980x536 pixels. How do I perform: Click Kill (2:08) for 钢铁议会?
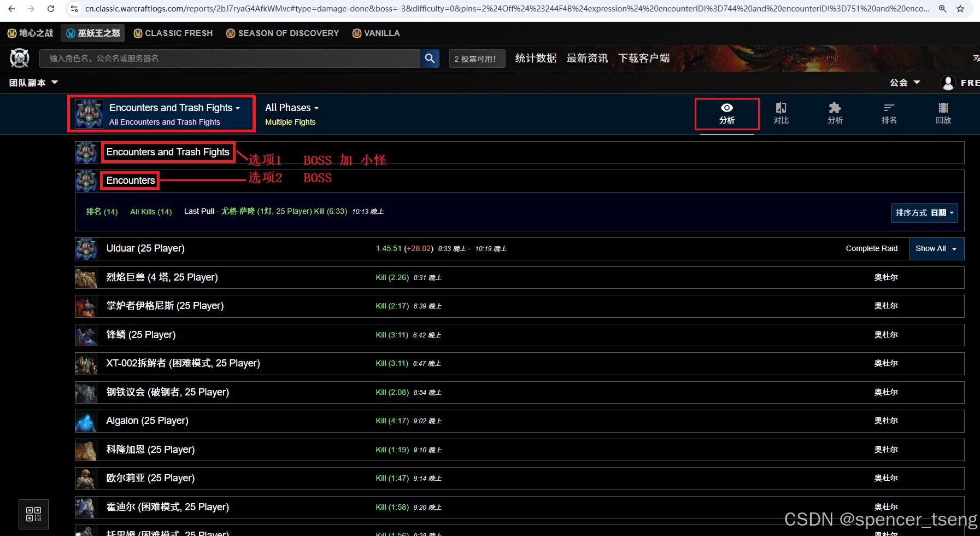click(392, 392)
